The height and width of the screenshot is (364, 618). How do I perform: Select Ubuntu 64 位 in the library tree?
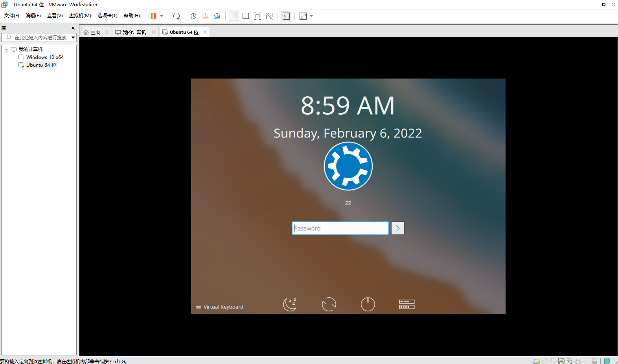click(x=41, y=65)
